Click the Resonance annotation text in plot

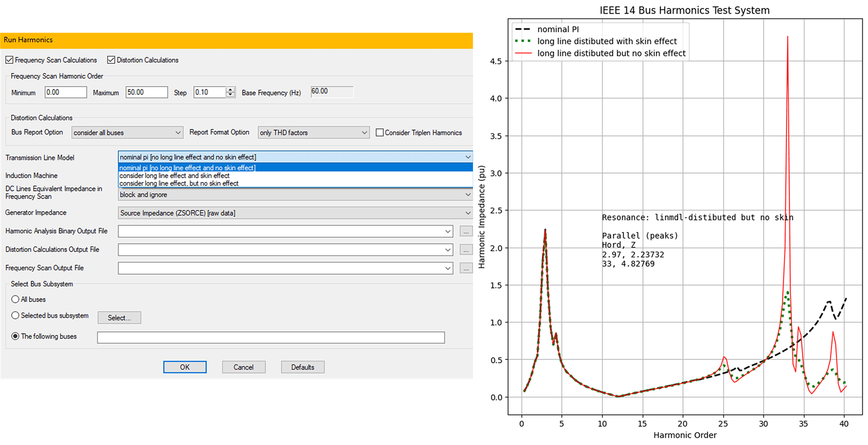pyautogui.click(x=697, y=218)
